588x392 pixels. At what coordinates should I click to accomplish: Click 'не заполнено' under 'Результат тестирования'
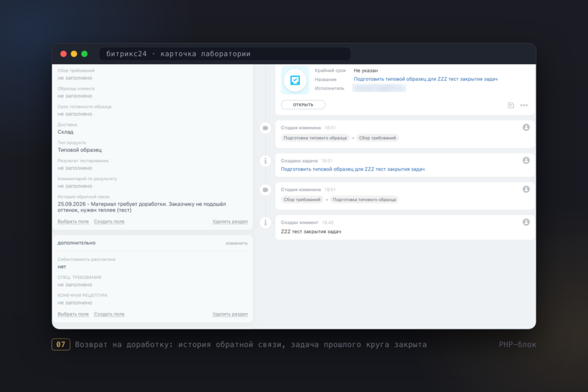(x=75, y=168)
